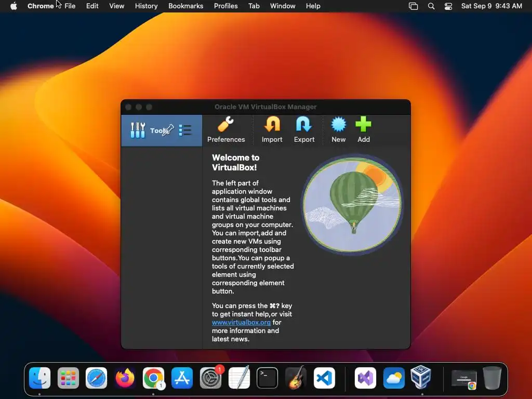
Task: Open the Apple menu
Action: pyautogui.click(x=14, y=6)
